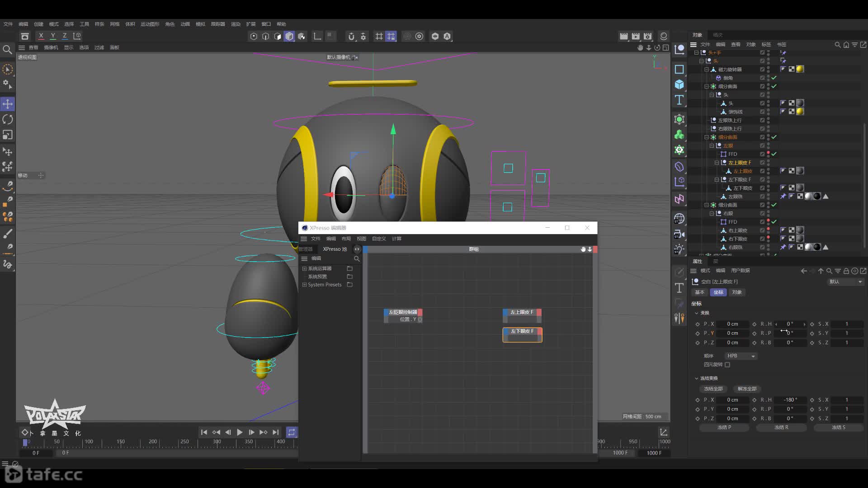Click the brush paint tool in left toolbar

(x=8, y=234)
